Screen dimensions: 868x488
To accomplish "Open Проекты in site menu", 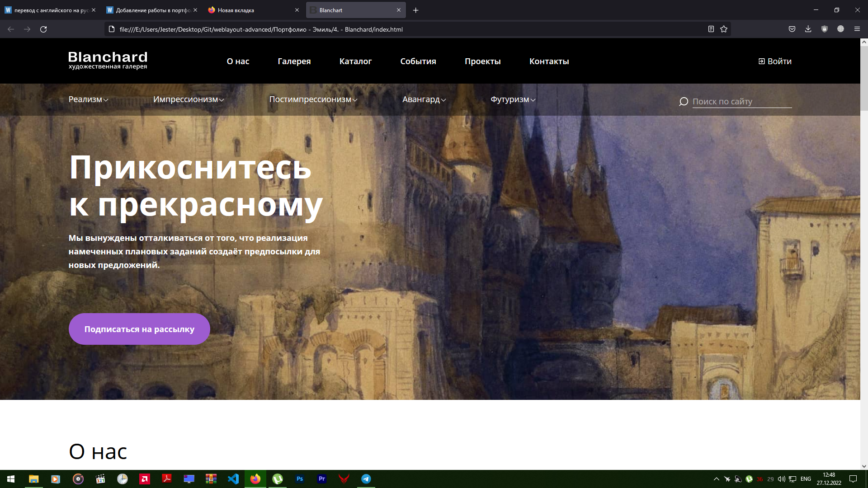I will (483, 61).
